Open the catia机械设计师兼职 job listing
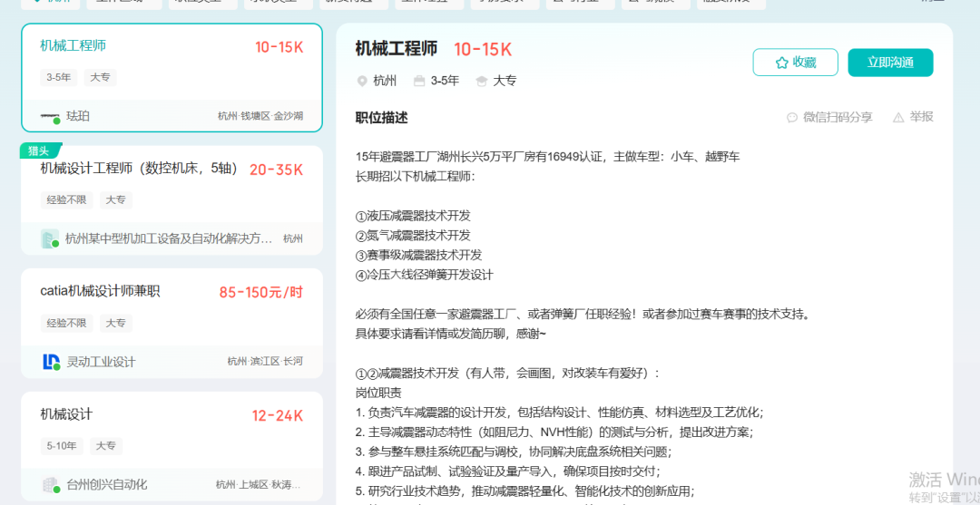 coord(100,291)
